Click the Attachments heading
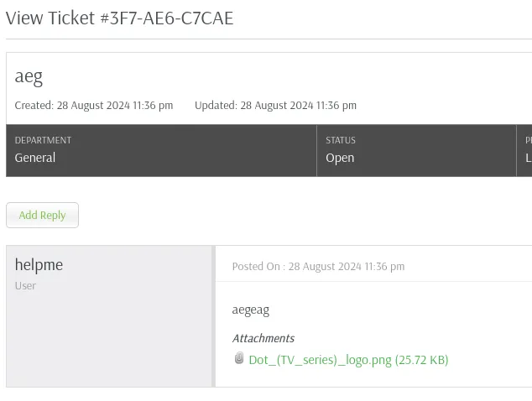Image resolution: width=532 pixels, height=401 pixels. pos(263,338)
